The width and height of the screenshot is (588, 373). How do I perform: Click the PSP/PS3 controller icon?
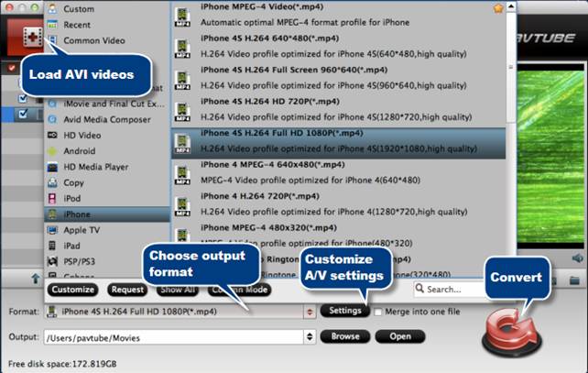click(52, 261)
